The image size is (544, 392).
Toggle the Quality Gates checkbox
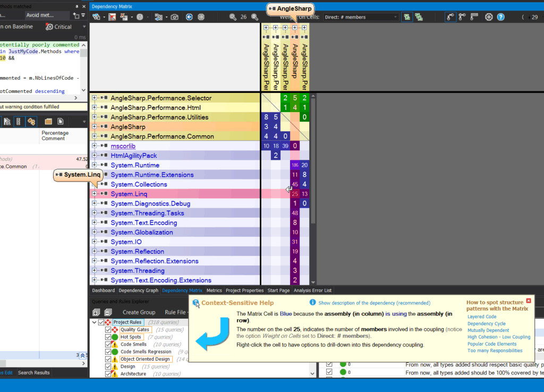[108, 329]
